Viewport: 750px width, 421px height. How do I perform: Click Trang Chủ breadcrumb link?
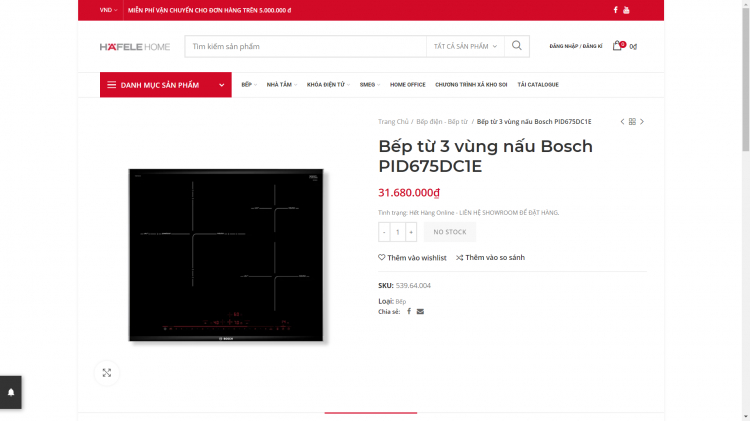(x=393, y=122)
